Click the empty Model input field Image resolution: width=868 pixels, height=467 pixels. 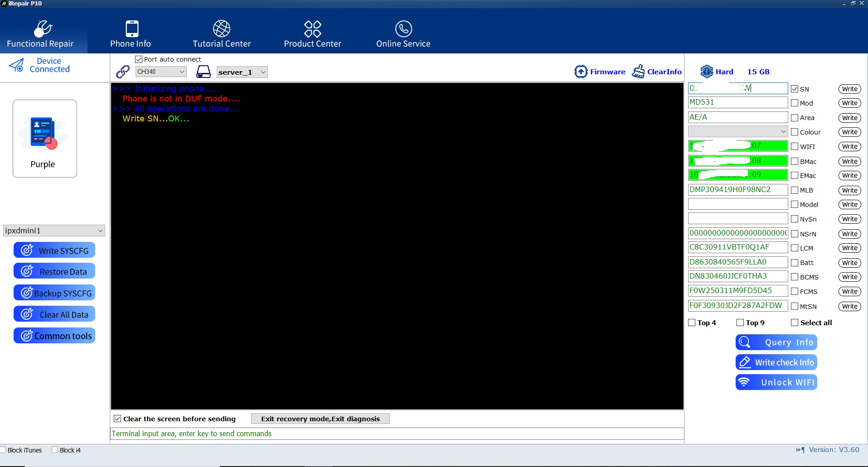click(x=738, y=204)
